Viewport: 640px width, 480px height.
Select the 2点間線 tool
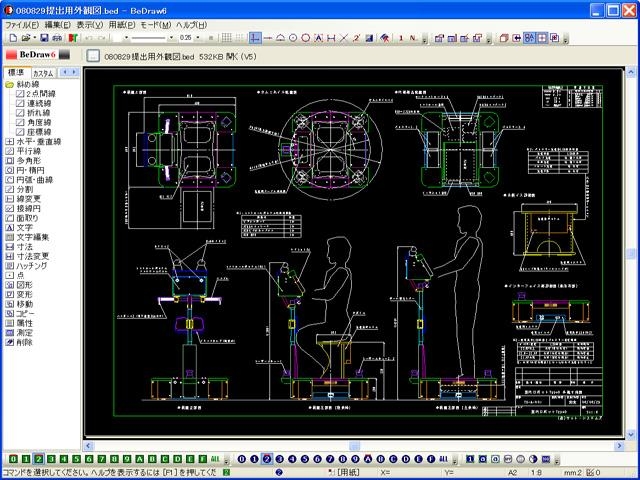click(36, 94)
